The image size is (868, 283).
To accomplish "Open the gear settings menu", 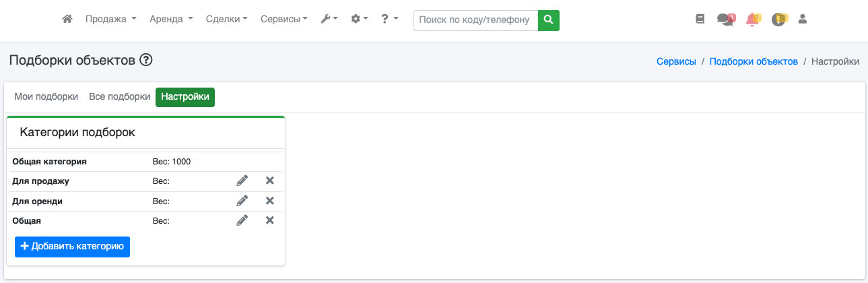I will pyautogui.click(x=360, y=20).
